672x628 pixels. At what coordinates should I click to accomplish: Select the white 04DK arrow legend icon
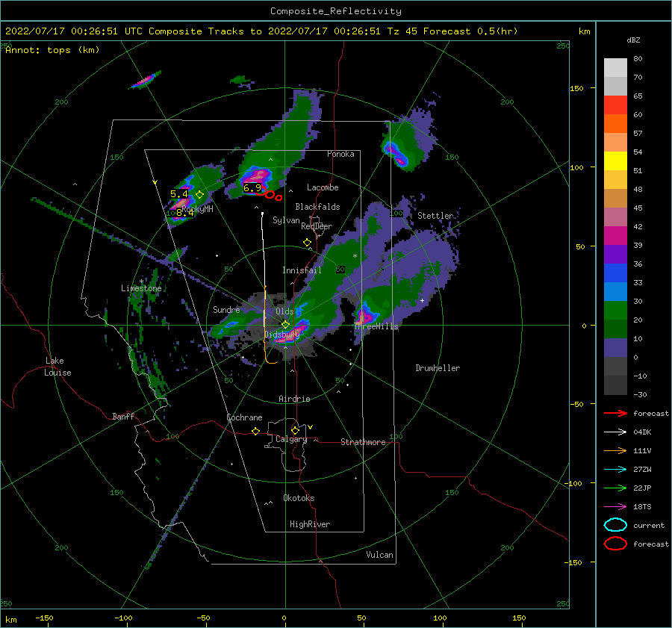pos(615,432)
